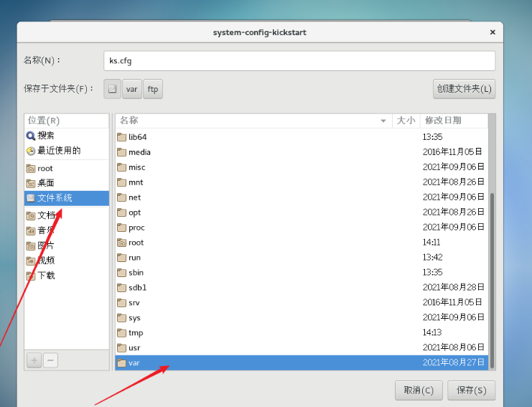Click the 位置(R) sidebar header
This screenshot has width=532, height=407.
pos(44,121)
